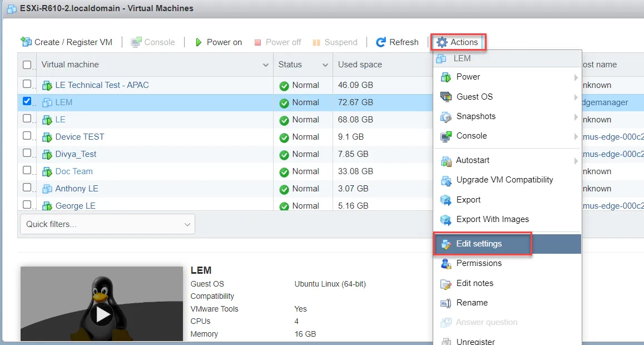Click the Snapshots menu icon
644x345 pixels.
[445, 117]
